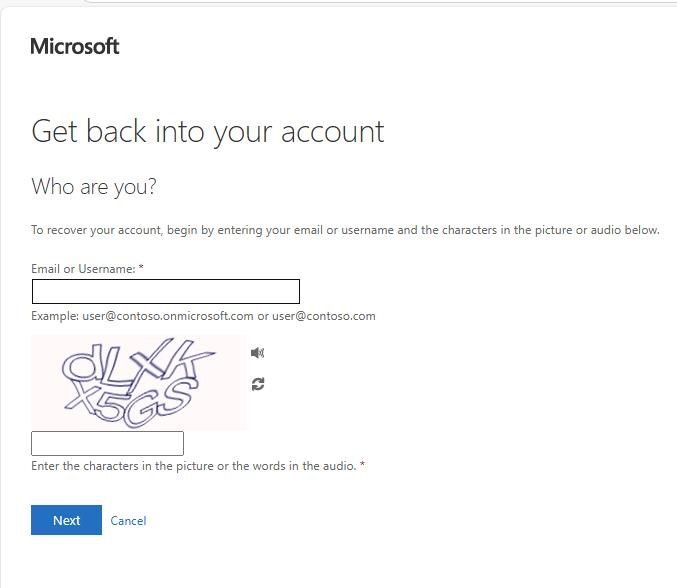
Task: Click the 'Get back into your account' heading
Action: tap(208, 132)
